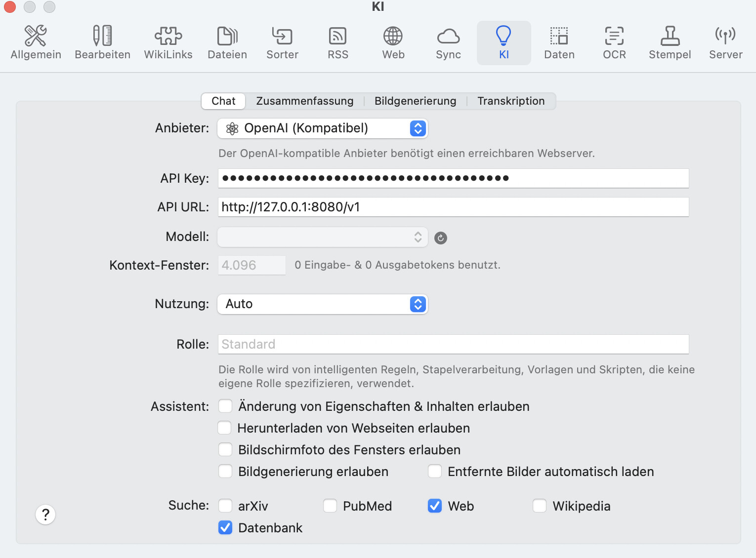
Task: Uncheck the Web search option
Action: click(x=435, y=506)
